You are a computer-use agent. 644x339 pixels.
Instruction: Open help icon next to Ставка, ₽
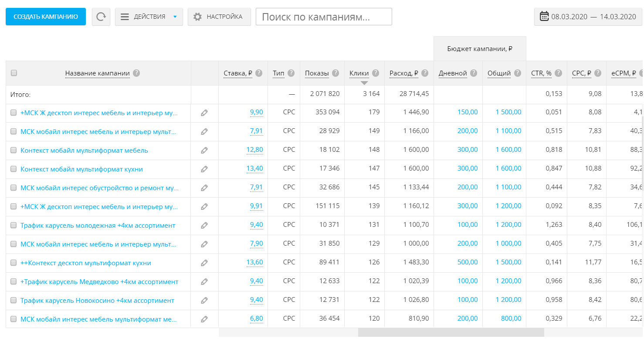click(x=259, y=73)
